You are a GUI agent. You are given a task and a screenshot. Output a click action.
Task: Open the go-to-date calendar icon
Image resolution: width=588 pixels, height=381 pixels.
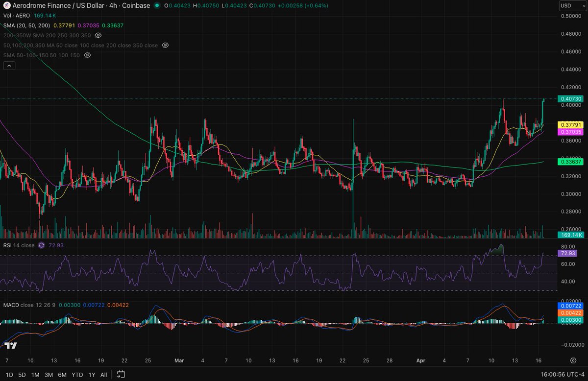121,375
